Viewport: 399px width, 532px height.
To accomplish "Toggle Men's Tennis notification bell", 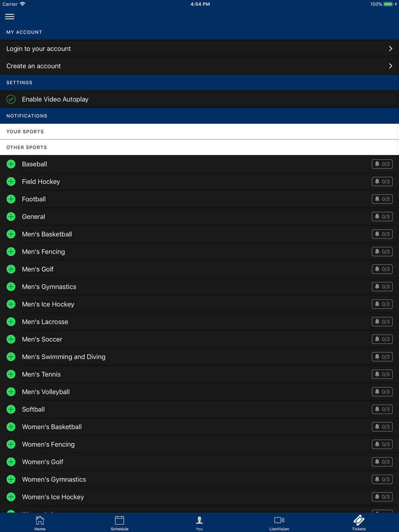I will click(x=382, y=374).
